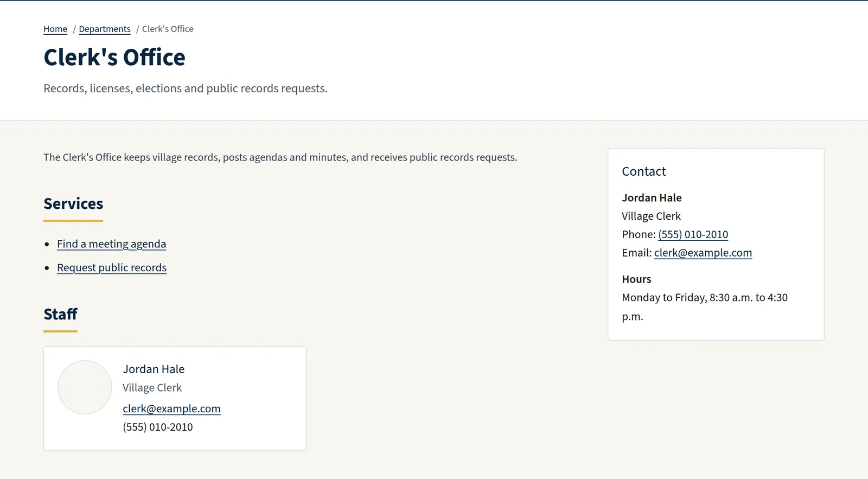
Task: Open the Departments breadcrumb link
Action: [105, 29]
